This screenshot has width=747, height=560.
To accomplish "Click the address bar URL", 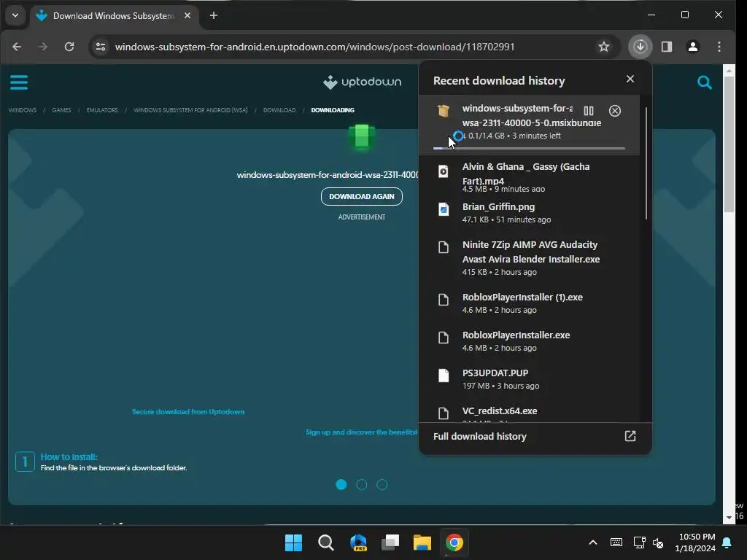I will click(x=314, y=47).
